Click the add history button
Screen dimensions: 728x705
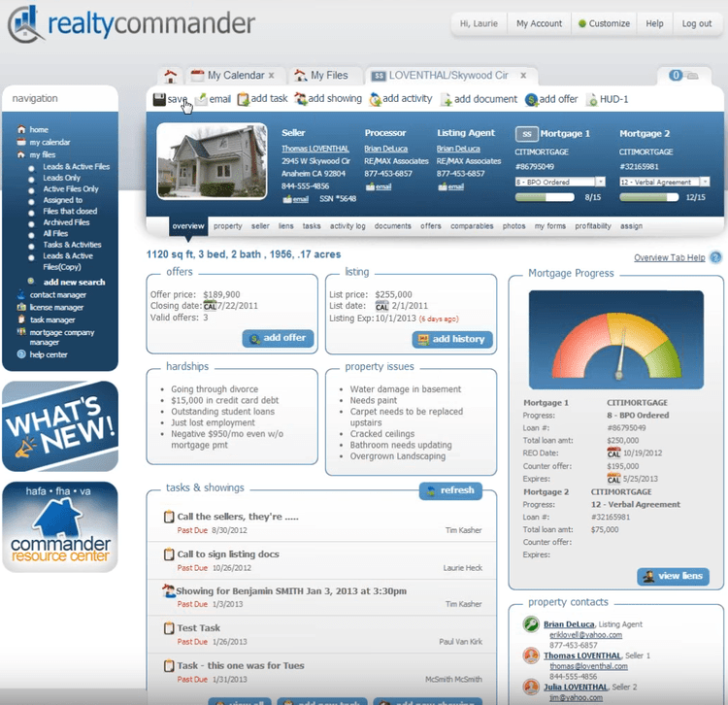tap(452, 340)
